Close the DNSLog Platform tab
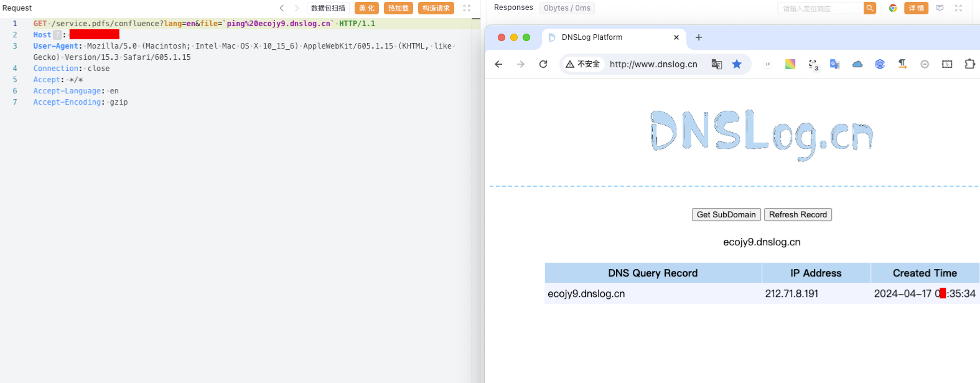 click(676, 37)
